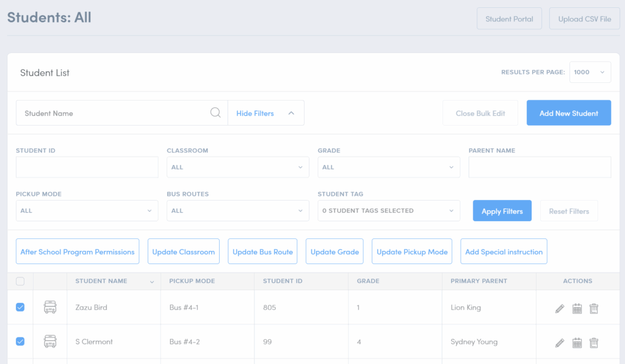Uncheck the checkbox for S Clermont
This screenshot has width=625, height=364.
(20, 341)
